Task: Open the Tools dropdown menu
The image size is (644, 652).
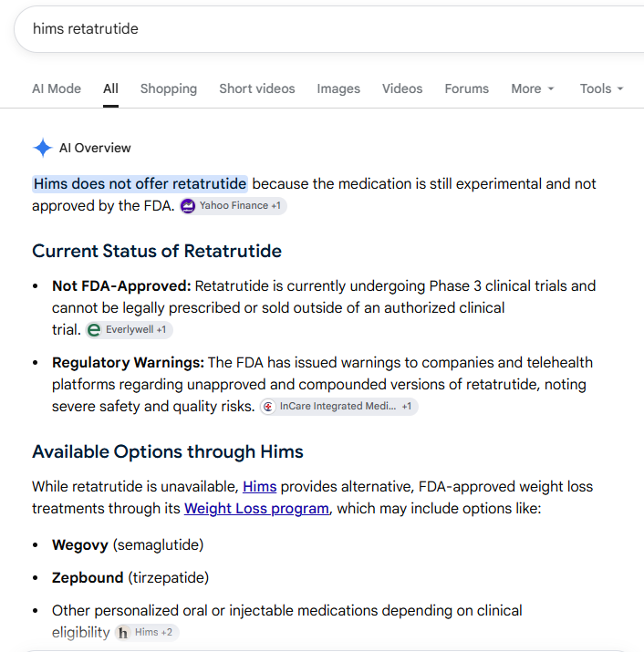Action: click(601, 88)
